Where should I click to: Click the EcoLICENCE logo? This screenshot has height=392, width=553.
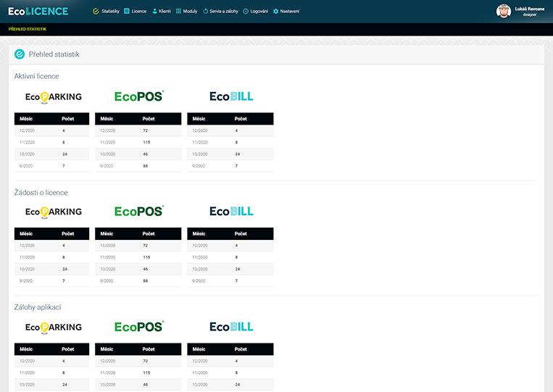(x=38, y=12)
